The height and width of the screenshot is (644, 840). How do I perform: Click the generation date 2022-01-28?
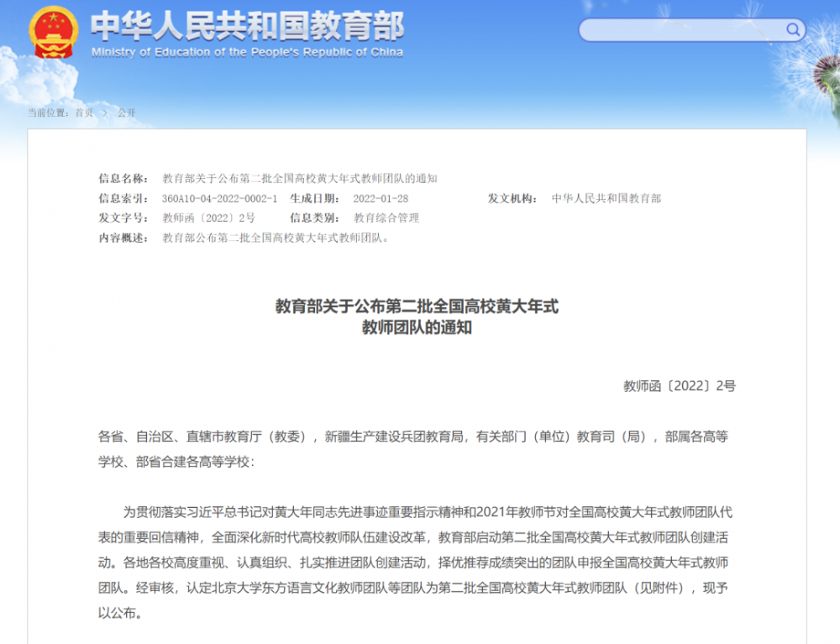click(x=381, y=198)
